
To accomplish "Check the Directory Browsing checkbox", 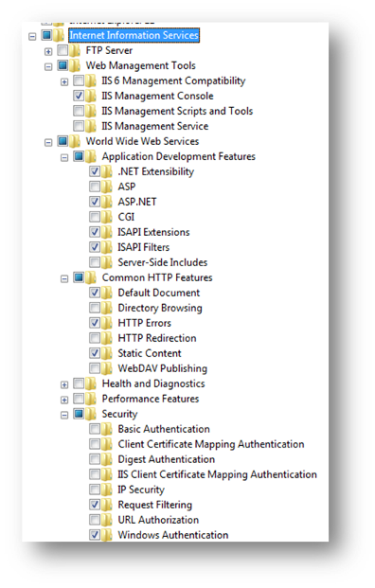I will tap(95, 308).
